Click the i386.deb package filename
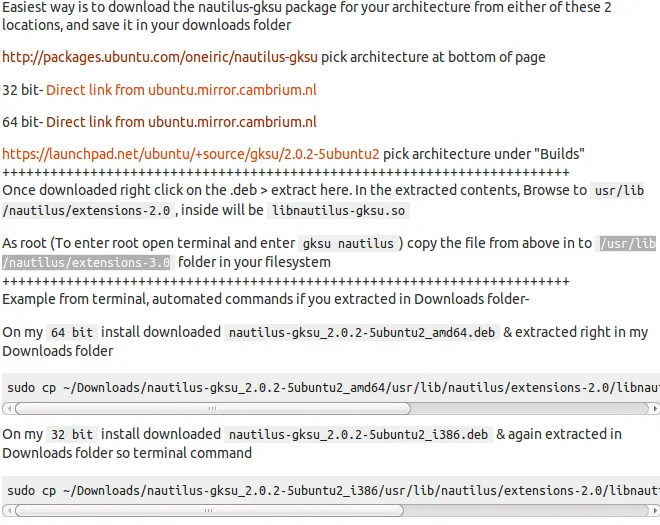The height and width of the screenshot is (525, 660). [357, 435]
